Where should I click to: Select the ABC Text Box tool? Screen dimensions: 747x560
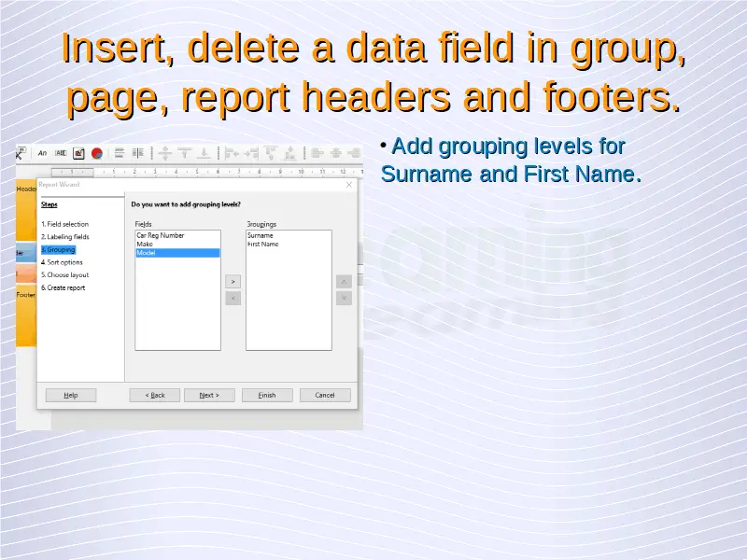click(61, 153)
